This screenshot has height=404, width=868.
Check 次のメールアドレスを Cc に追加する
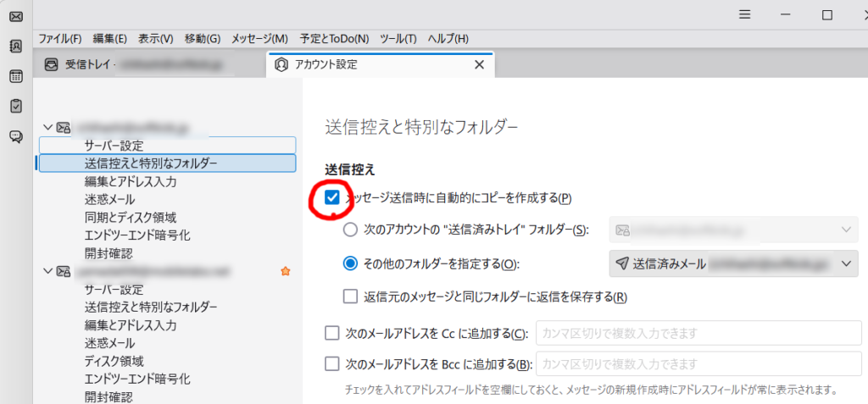coord(331,333)
